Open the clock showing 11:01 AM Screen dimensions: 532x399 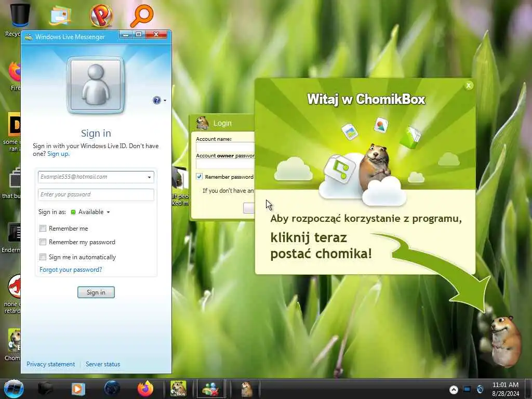click(x=505, y=389)
